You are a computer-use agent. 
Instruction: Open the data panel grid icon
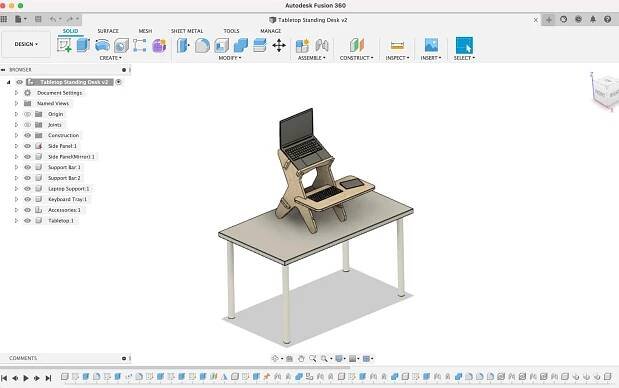4,19
